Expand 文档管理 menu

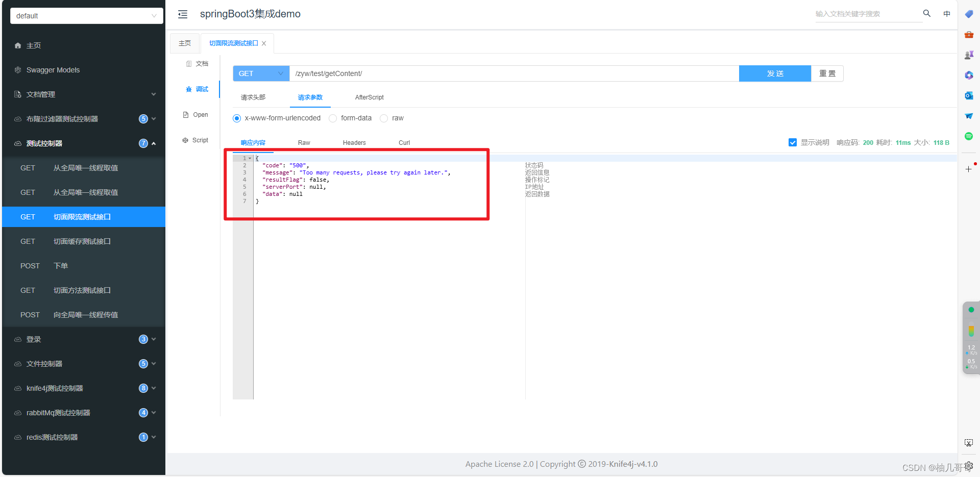154,94
